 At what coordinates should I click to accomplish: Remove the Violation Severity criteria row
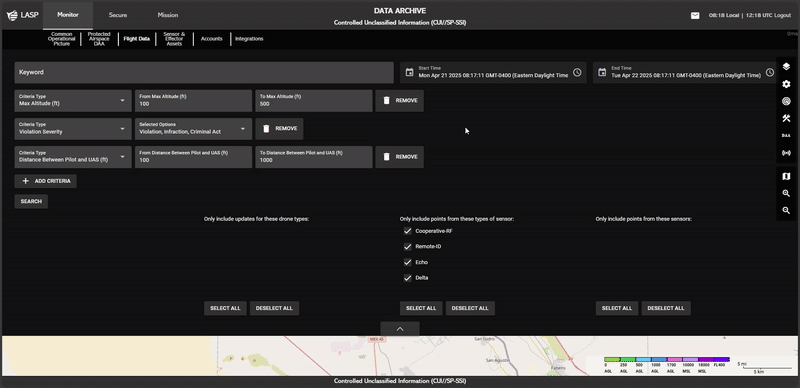tap(279, 129)
